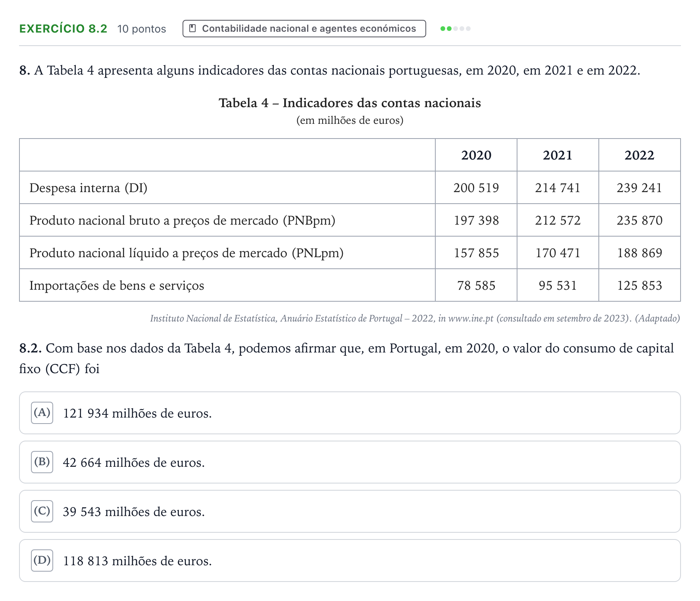Click the 2021 column header
The height and width of the screenshot is (601, 700).
pos(558,155)
